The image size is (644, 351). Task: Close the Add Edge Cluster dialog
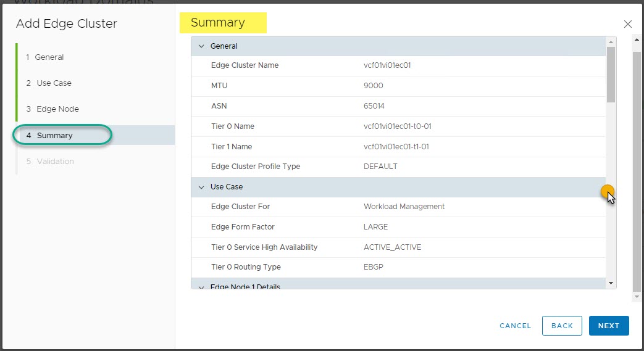coord(627,24)
